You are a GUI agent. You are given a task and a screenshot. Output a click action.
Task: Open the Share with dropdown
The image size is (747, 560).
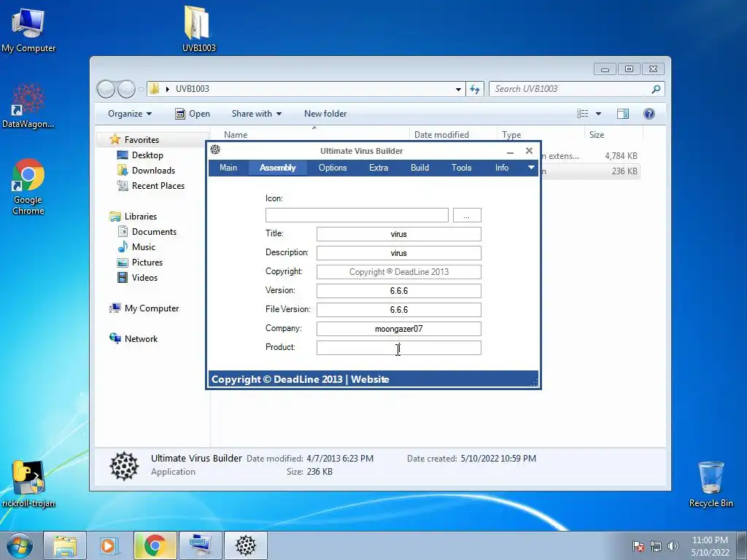(256, 113)
